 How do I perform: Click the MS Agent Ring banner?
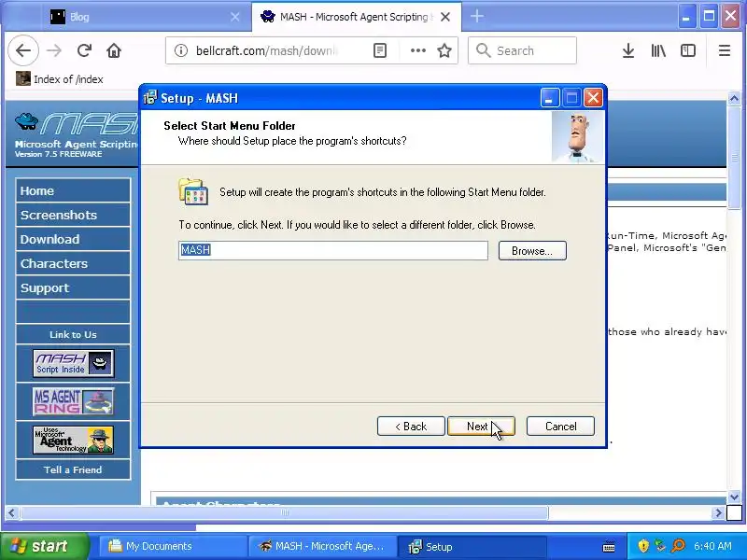coord(74,401)
